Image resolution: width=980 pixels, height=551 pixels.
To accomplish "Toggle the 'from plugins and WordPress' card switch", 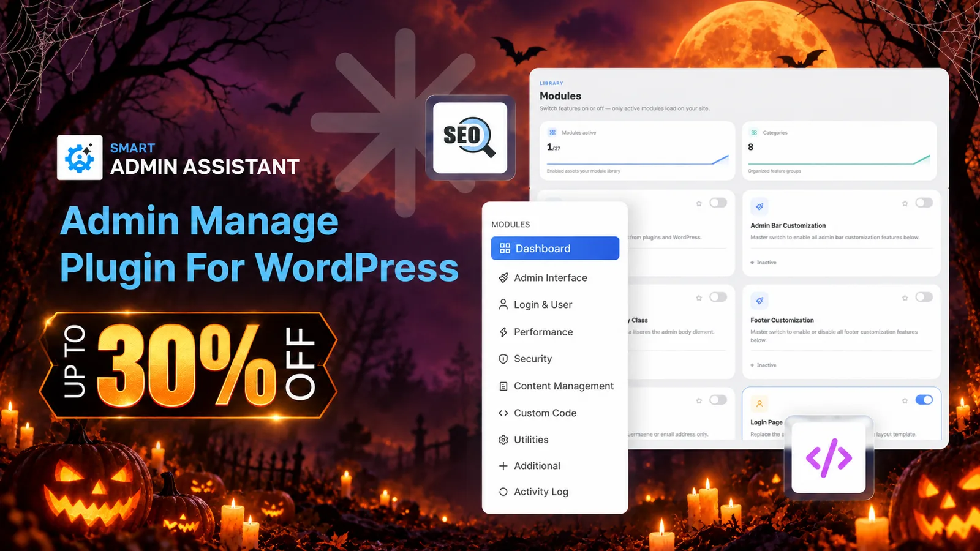I will [x=718, y=203].
